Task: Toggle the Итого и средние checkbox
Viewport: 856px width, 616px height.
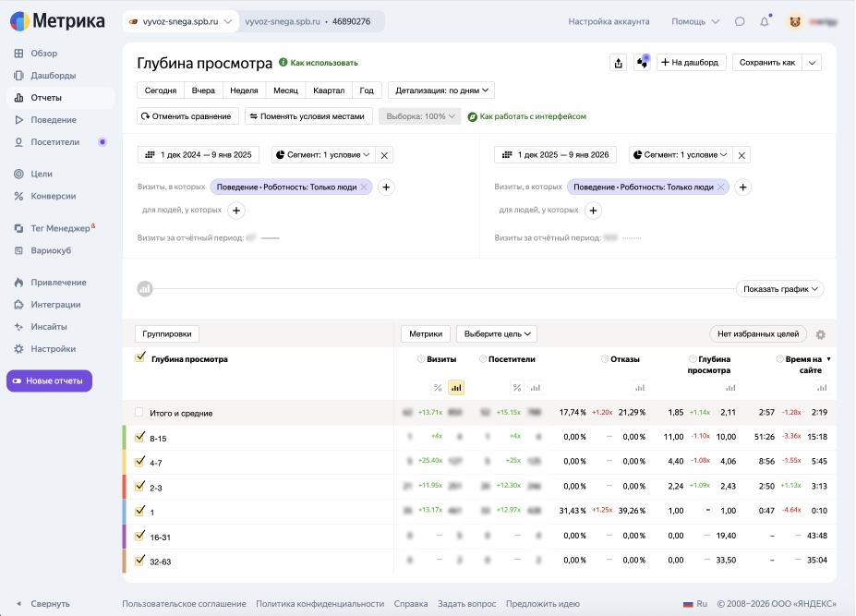Action: (139, 413)
